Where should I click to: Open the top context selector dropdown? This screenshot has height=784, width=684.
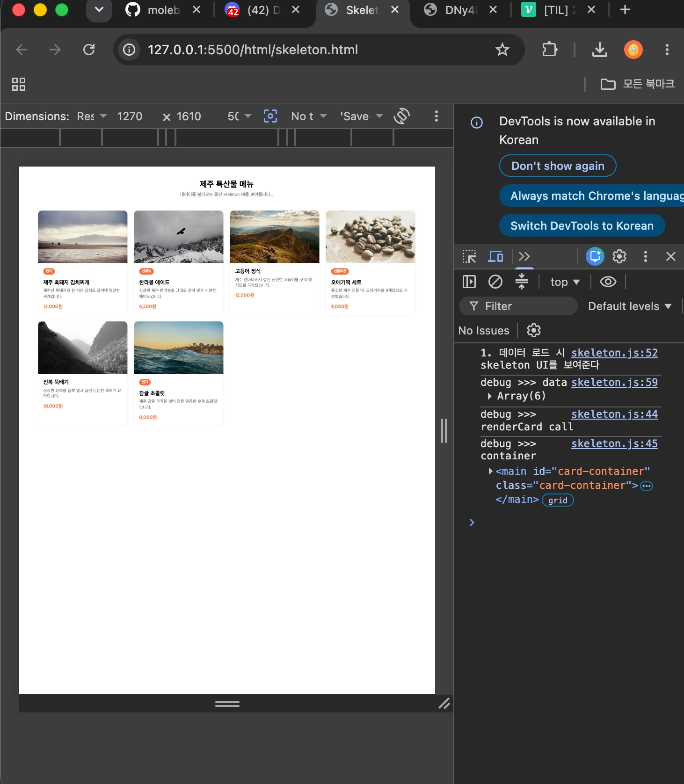click(565, 282)
